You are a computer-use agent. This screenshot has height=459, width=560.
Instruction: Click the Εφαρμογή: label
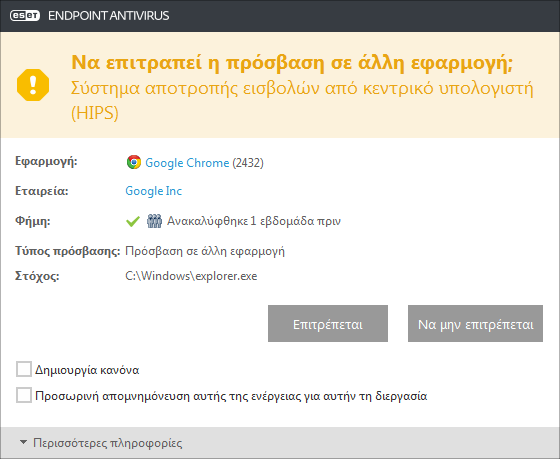coord(46,161)
